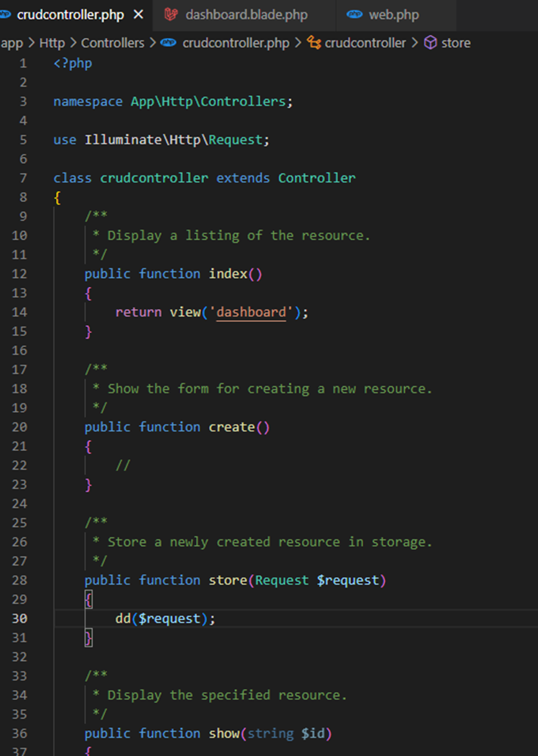Screen dimensions: 538x756
Task: Click line number 30 in gutter
Action: [20, 619]
